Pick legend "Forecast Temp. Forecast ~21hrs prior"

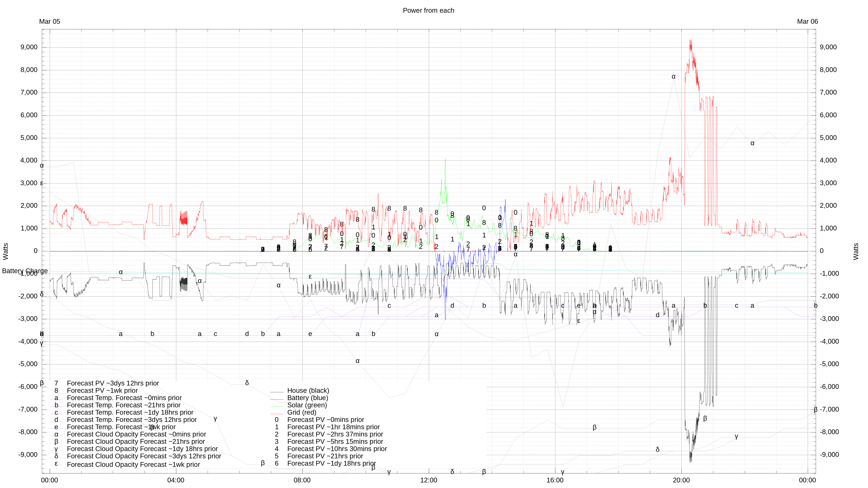click(124, 405)
